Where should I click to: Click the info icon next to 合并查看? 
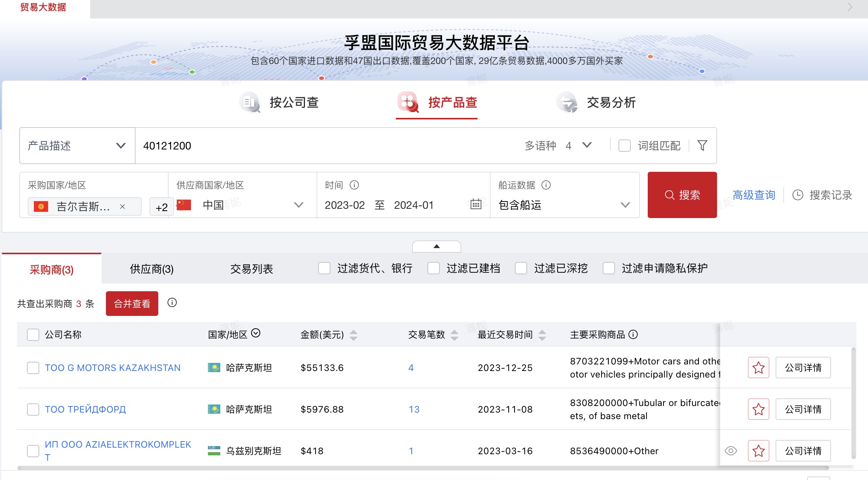click(172, 303)
